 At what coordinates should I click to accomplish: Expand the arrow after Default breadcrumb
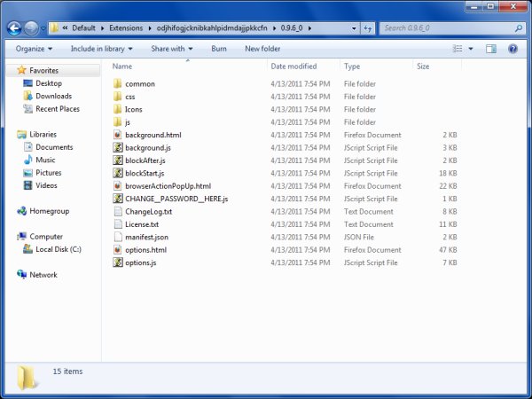102,28
